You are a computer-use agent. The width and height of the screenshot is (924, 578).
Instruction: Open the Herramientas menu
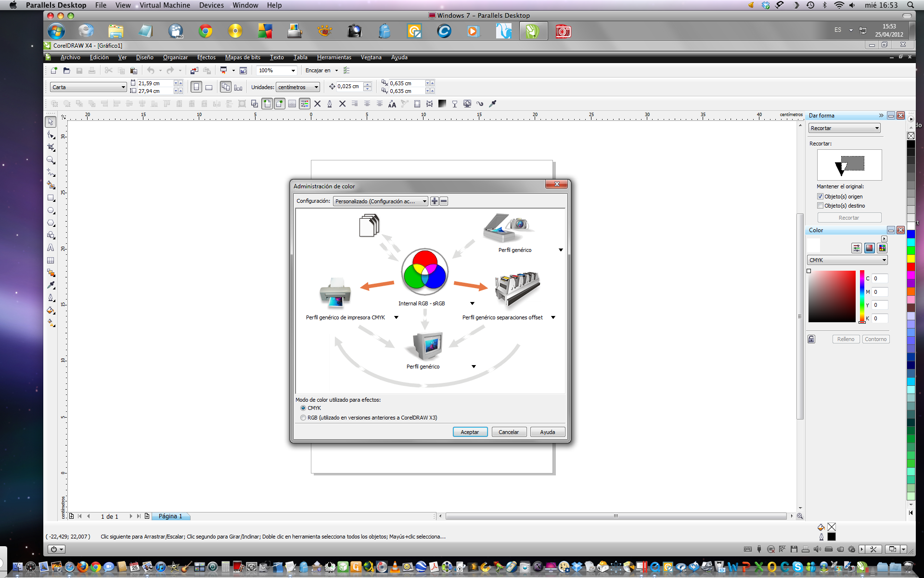pos(334,57)
